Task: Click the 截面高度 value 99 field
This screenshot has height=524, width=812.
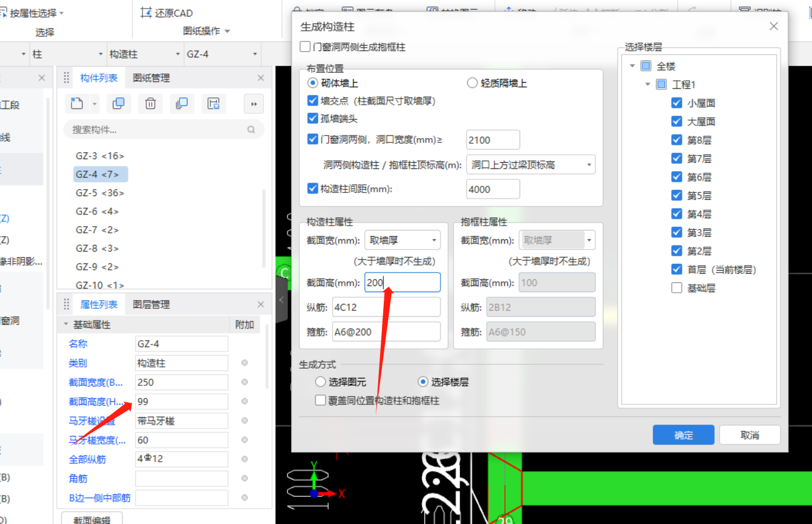Action: (x=181, y=402)
